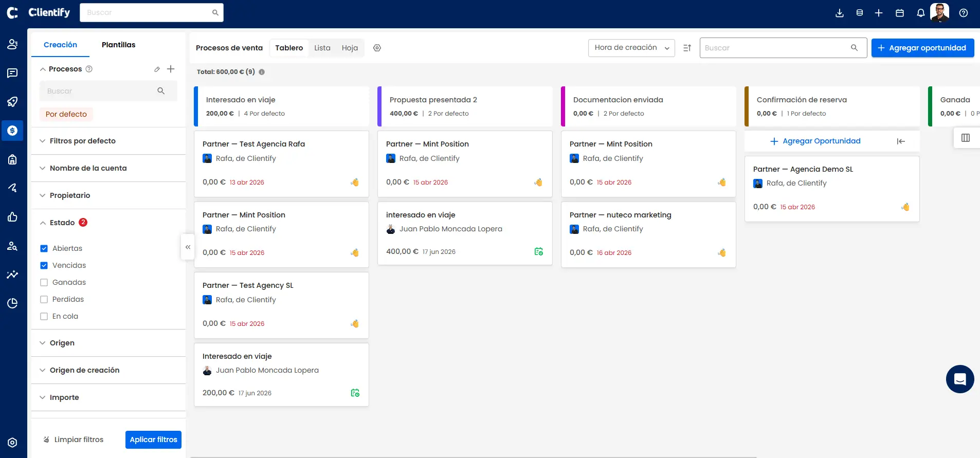Select the Hoja view
Image resolution: width=980 pixels, height=458 pixels.
pyautogui.click(x=350, y=48)
